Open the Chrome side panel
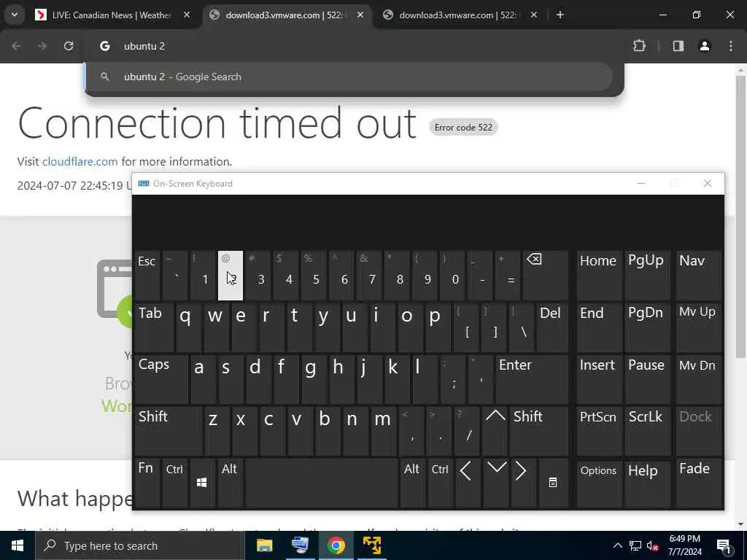Viewport: 747px width, 560px height. pyautogui.click(x=678, y=46)
